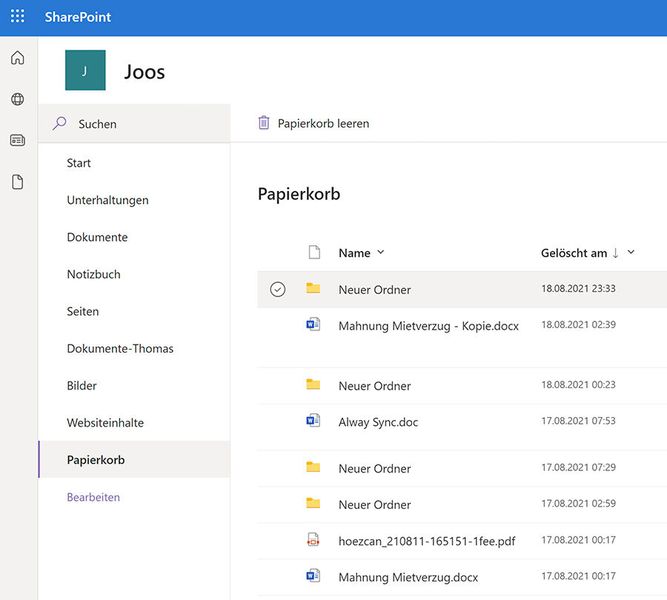Select Neuer Ordner deleted 18.08.2021 23:33
The height and width of the screenshot is (600, 667).
pos(375,290)
